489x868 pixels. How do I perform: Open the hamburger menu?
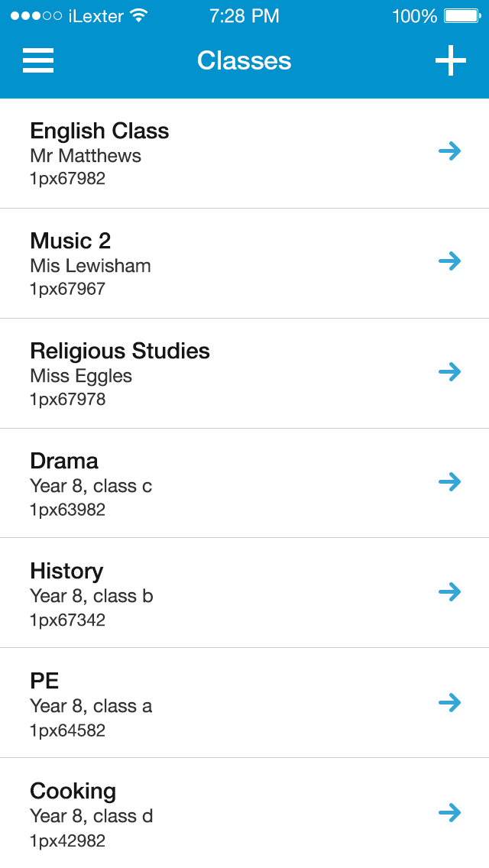pyautogui.click(x=38, y=60)
